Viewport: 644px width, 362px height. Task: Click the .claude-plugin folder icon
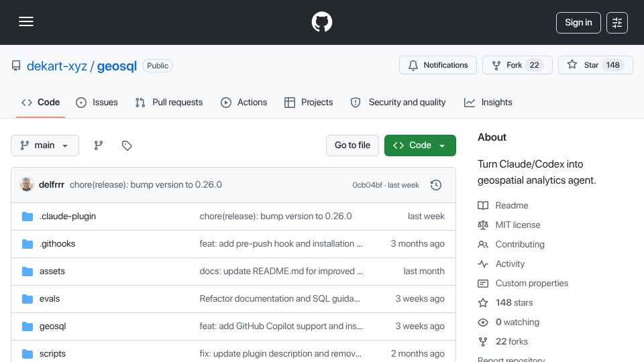[28, 217]
